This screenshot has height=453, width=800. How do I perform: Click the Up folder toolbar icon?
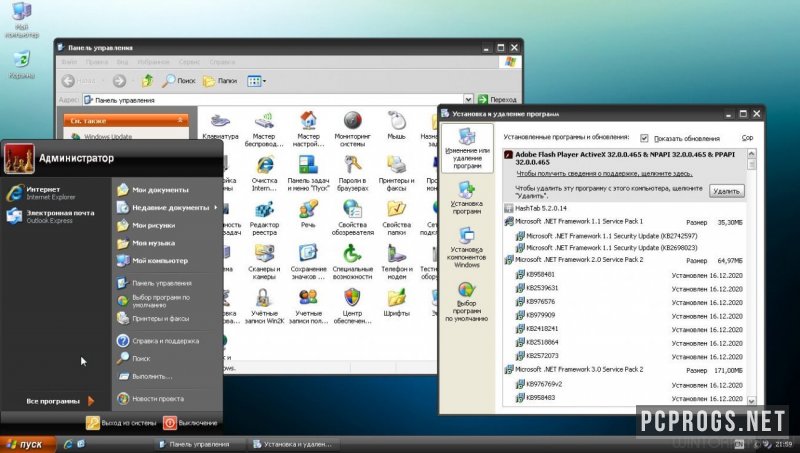[x=147, y=81]
